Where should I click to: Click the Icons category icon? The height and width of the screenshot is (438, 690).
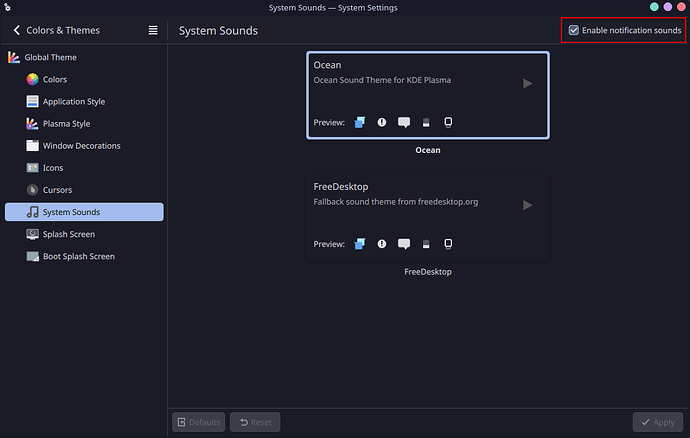32,168
